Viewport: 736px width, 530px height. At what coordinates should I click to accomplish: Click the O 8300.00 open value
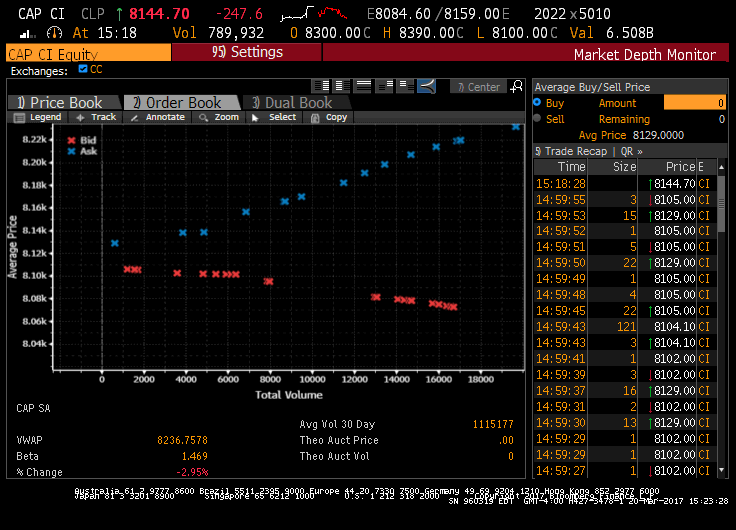click(333, 33)
